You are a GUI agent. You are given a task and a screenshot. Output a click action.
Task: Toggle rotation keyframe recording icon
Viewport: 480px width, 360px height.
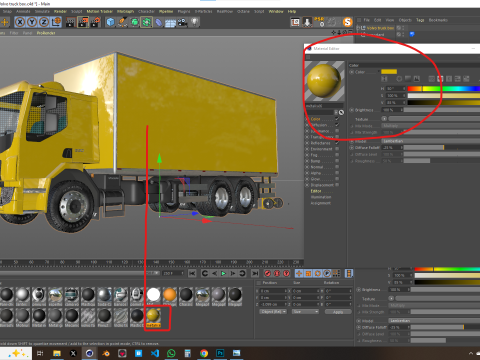click(x=318, y=274)
